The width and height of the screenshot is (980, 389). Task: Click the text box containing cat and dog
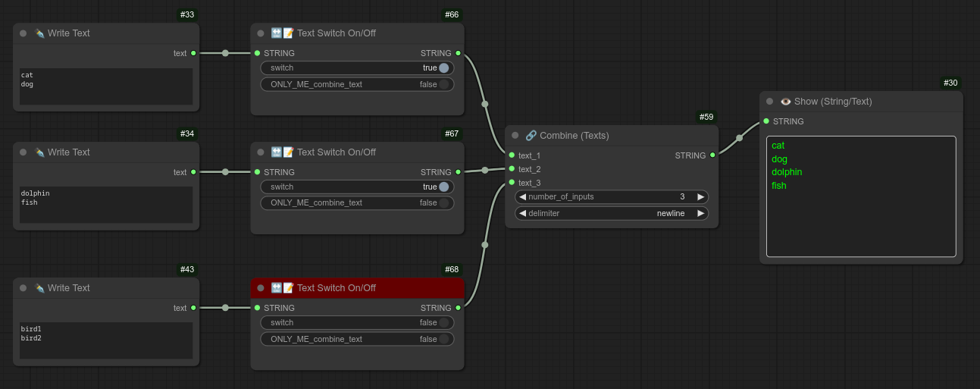tap(106, 86)
